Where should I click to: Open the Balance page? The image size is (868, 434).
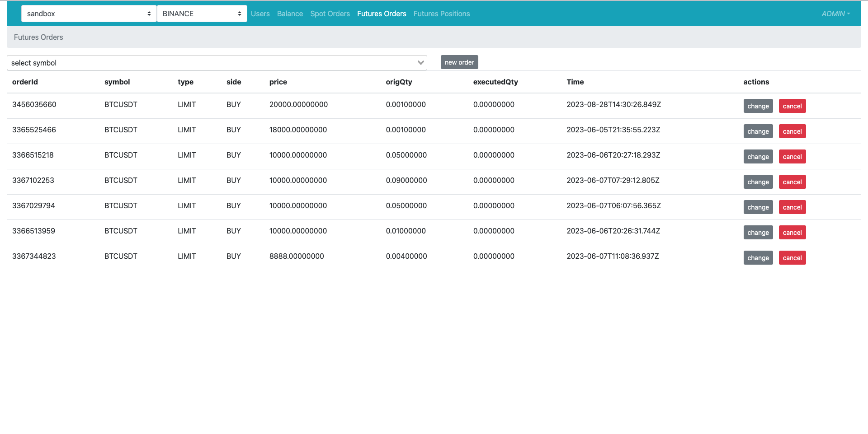[x=290, y=14]
